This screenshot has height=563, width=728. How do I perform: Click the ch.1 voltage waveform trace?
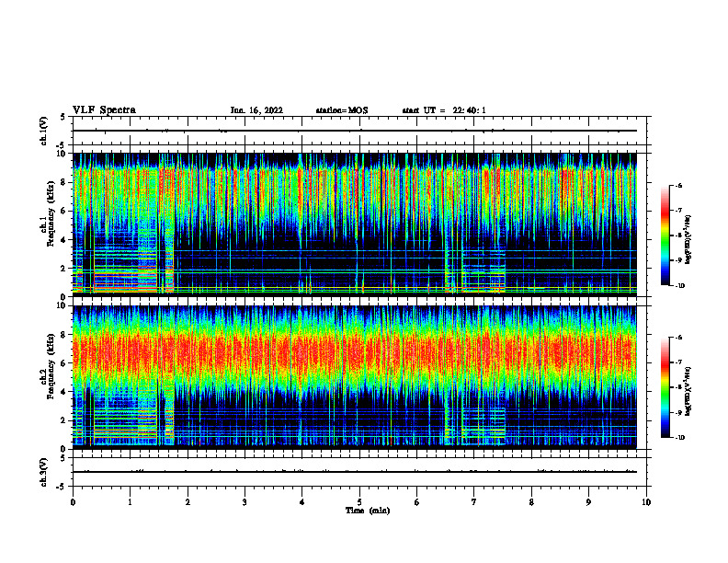click(x=355, y=131)
